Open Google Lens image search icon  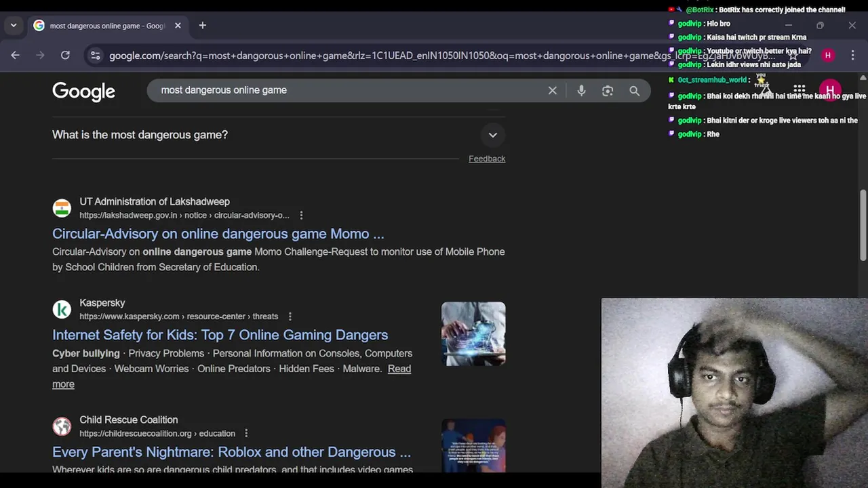(x=608, y=90)
